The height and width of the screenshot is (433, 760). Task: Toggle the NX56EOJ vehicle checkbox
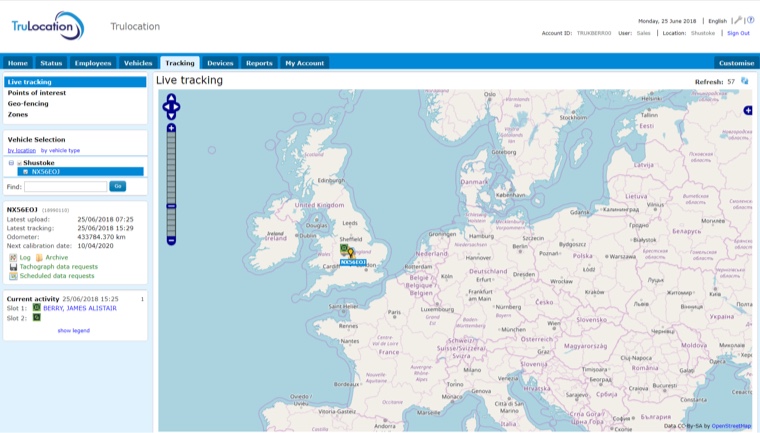26,172
